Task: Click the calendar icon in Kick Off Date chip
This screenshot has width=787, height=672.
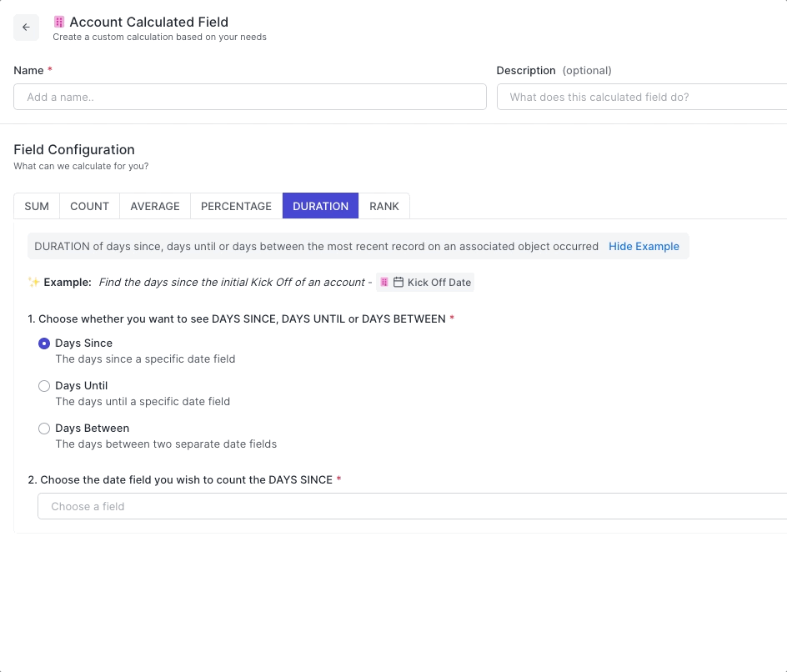Action: point(399,283)
